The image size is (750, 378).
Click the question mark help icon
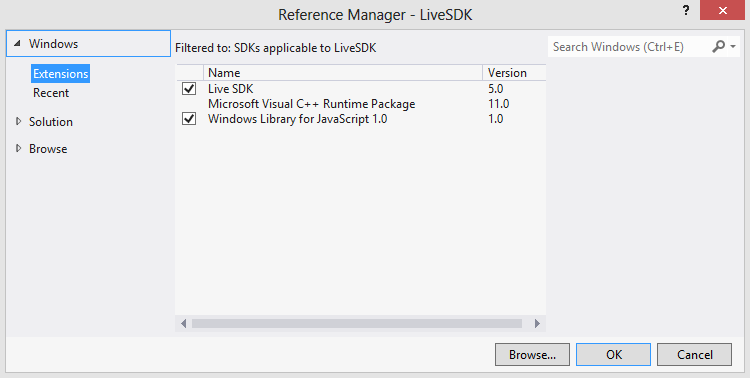pyautogui.click(x=686, y=11)
